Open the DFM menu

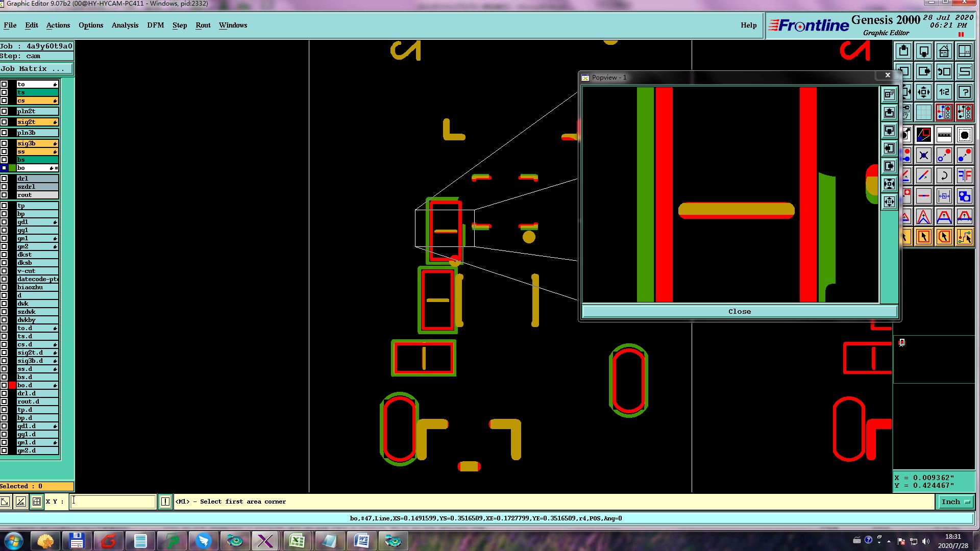point(155,26)
